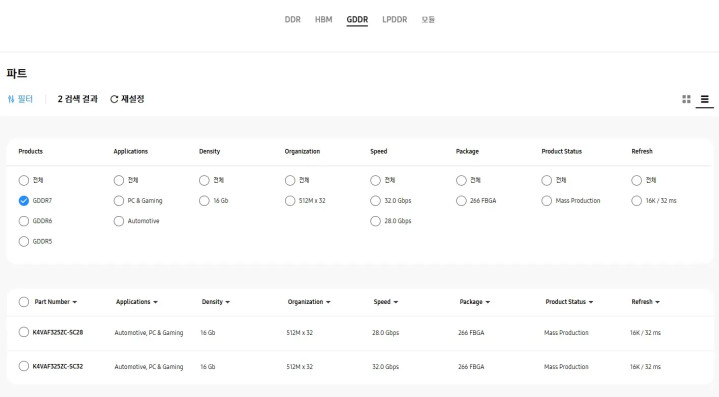Open the DDR tab

coord(293,20)
